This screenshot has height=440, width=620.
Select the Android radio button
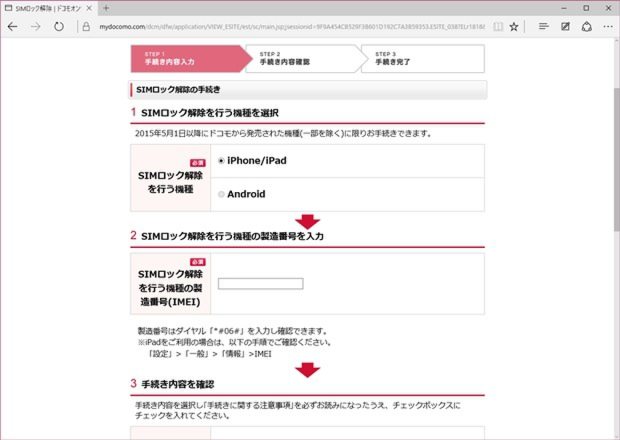click(221, 194)
